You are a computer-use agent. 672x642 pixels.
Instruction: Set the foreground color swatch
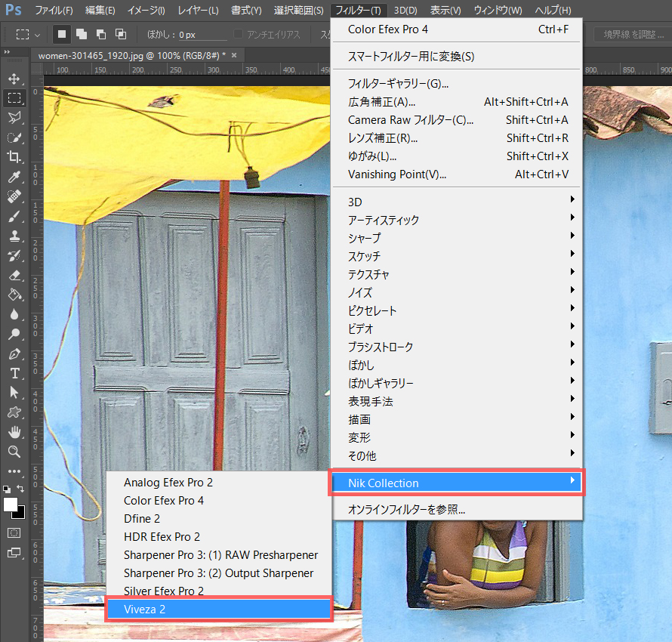click(x=11, y=505)
